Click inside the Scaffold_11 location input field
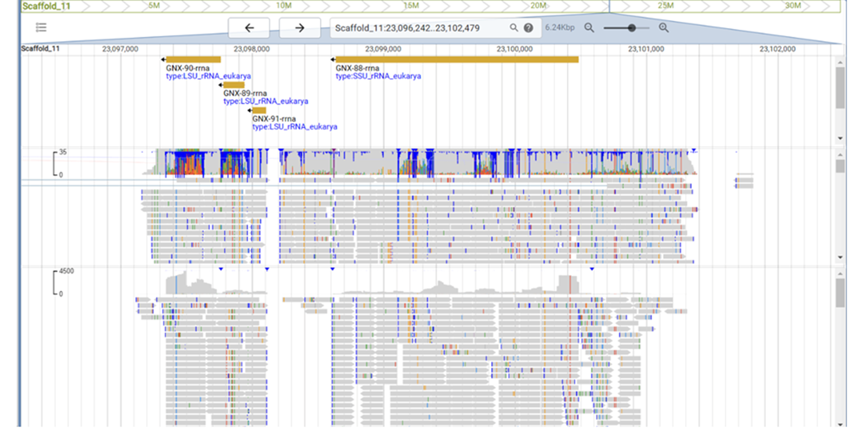868x440 pixels. (408, 28)
